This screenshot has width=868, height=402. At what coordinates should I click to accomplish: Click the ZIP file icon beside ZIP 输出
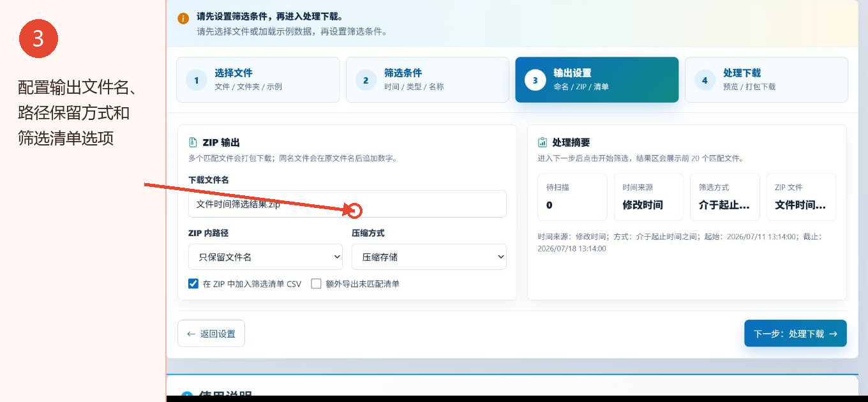click(193, 142)
